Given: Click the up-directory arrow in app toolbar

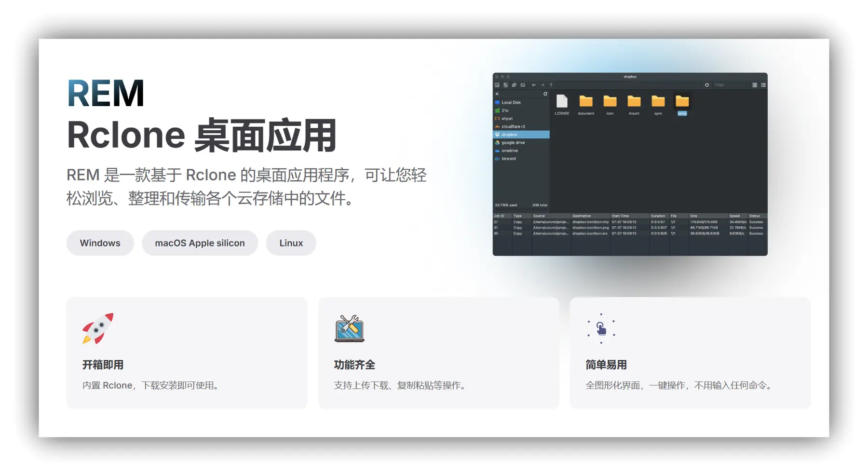Looking at the screenshot, I should (x=551, y=85).
